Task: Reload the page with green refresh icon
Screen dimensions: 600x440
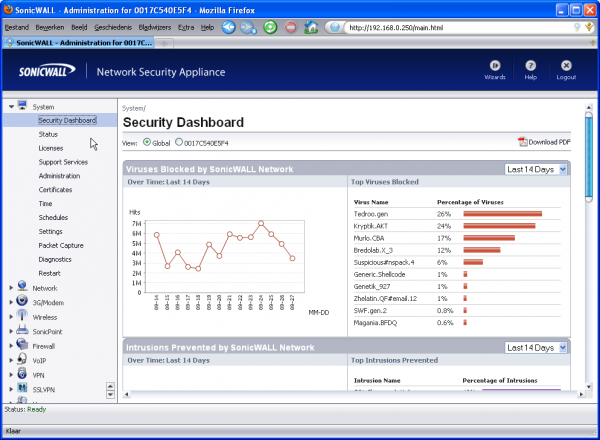Action: (x=270, y=27)
